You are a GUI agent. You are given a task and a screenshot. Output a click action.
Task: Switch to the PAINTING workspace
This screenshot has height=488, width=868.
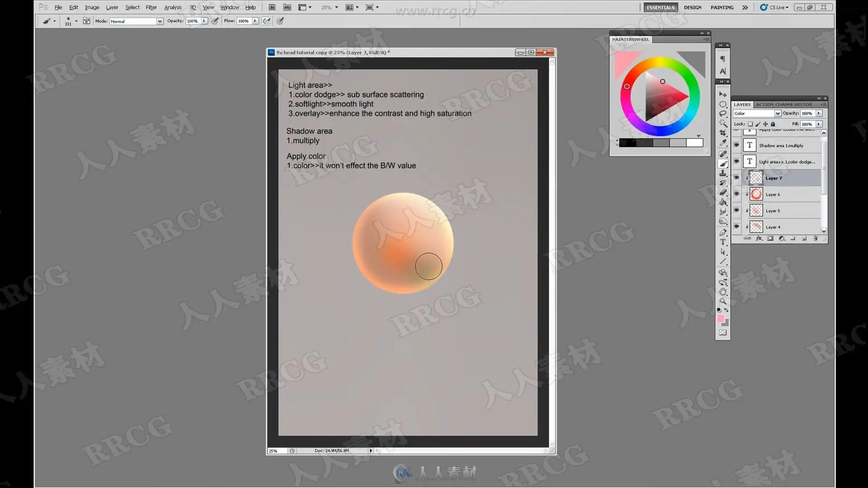[x=722, y=7]
